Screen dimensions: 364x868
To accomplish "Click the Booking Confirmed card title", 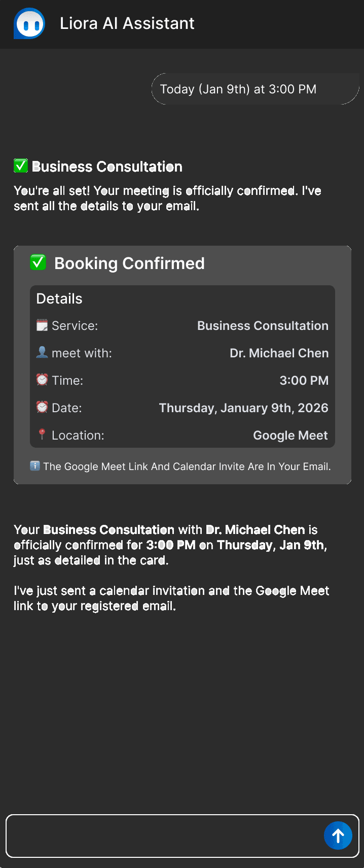I will (129, 263).
